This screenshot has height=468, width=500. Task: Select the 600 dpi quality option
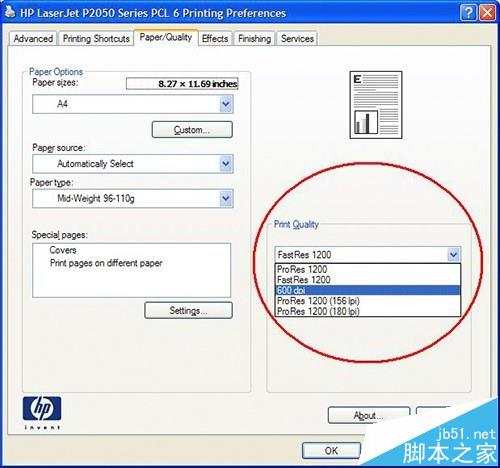coord(368,290)
